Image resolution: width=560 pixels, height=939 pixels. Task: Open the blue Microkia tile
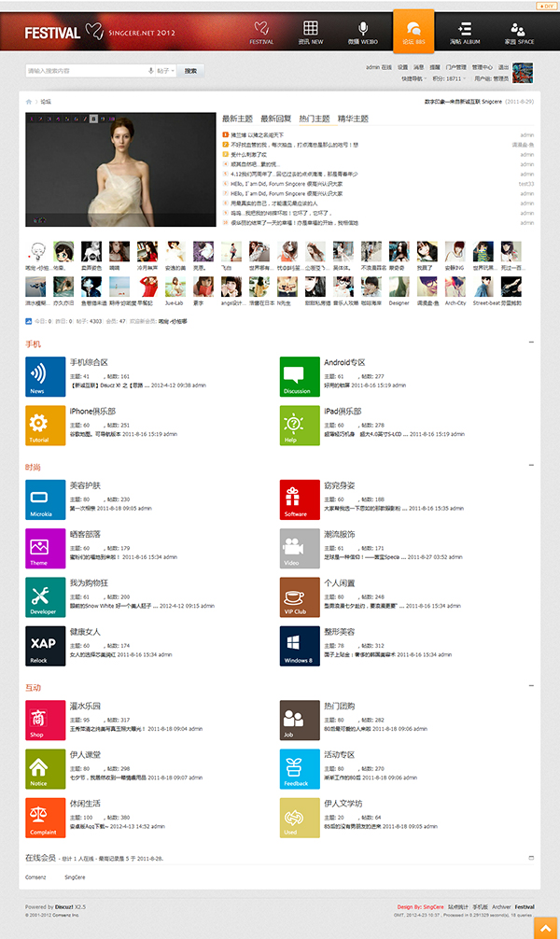coord(46,499)
